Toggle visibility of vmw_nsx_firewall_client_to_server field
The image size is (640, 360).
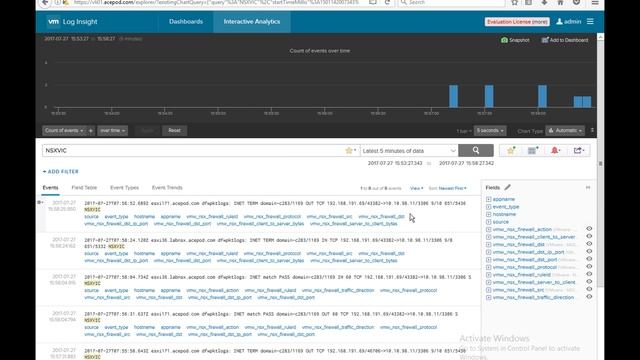coord(589,236)
